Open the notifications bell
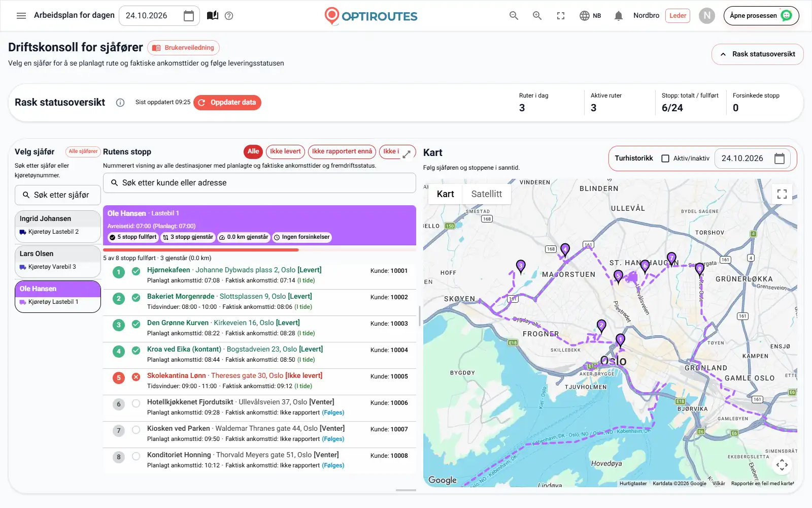This screenshot has width=812, height=508. [618, 16]
